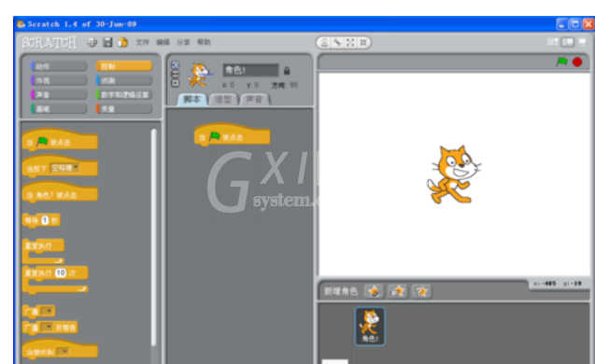Viewport: 595px width, 364px height.
Task: Click the green flag block in scripts area
Action: click(232, 134)
